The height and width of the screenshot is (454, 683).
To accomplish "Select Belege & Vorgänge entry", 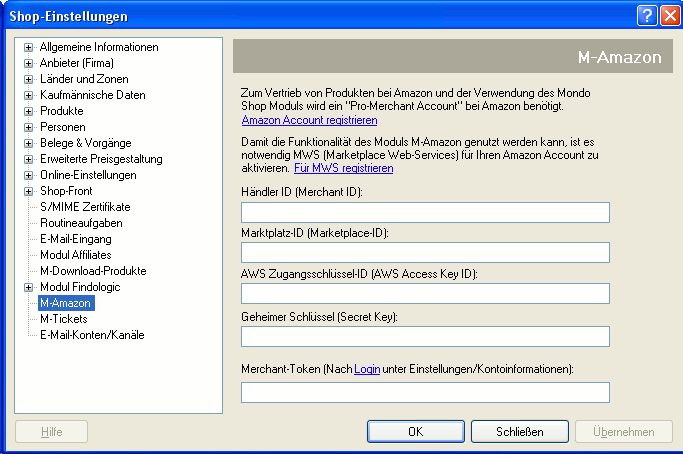I will coord(85,143).
